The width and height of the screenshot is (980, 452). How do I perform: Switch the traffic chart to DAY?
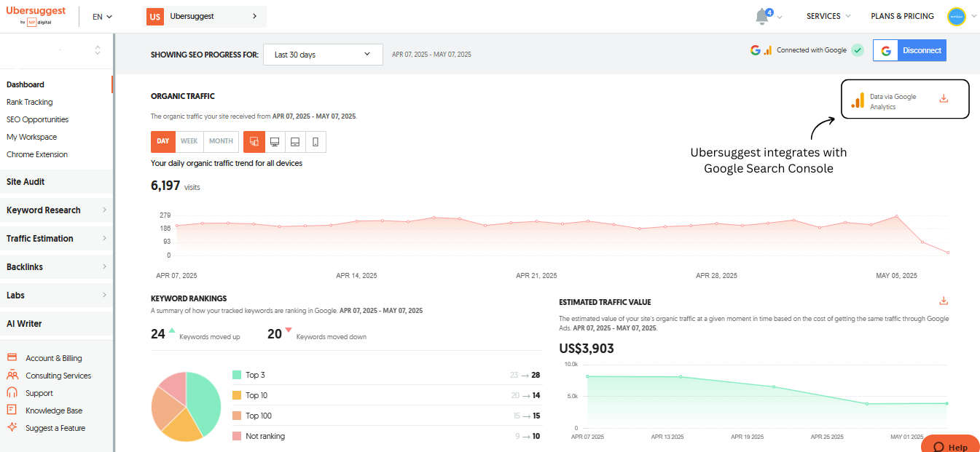pos(163,141)
